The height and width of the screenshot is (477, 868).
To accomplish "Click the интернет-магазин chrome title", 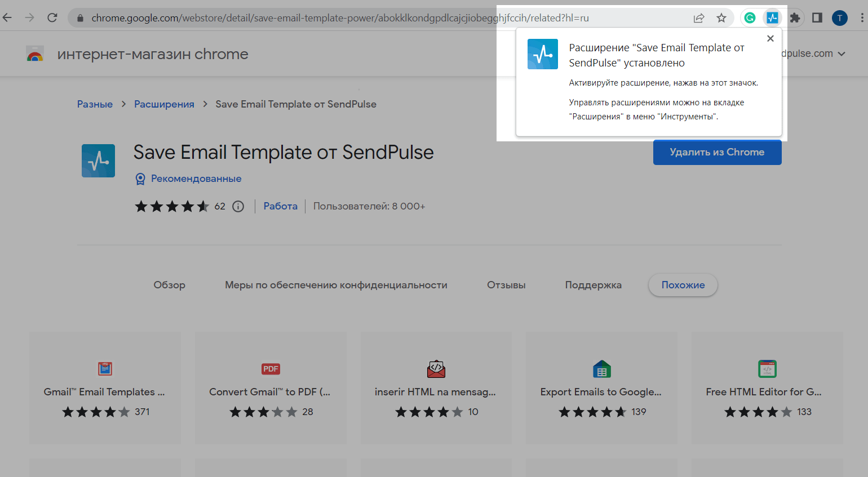I will pos(153,54).
